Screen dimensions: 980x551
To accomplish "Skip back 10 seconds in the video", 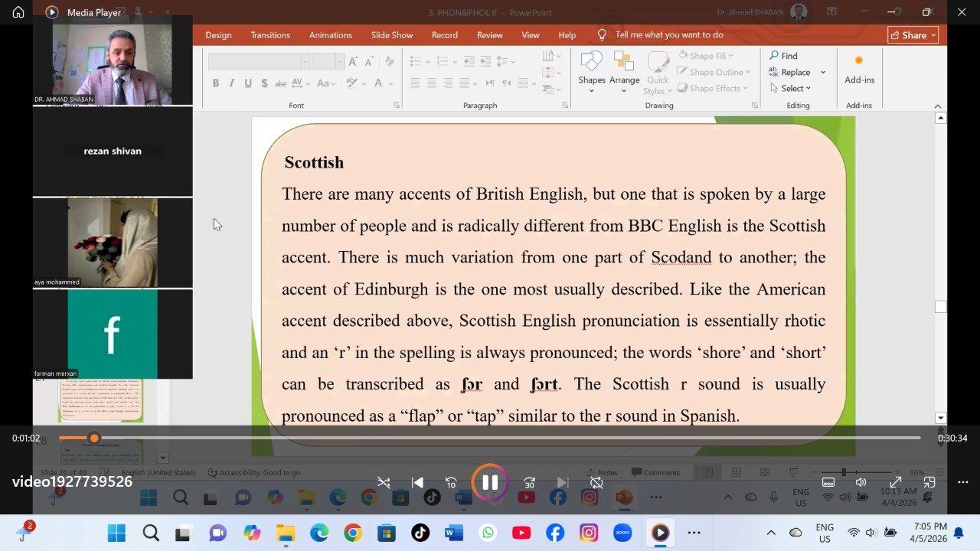I will [x=451, y=482].
